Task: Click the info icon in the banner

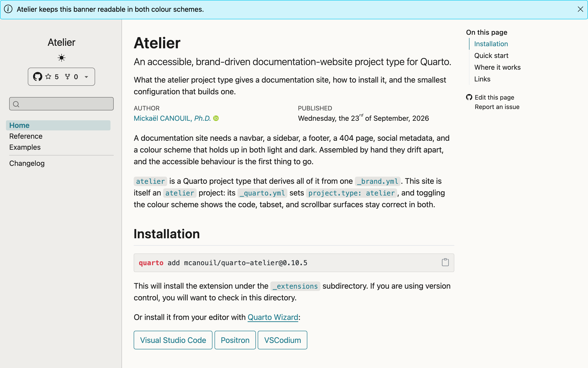Action: pyautogui.click(x=8, y=9)
